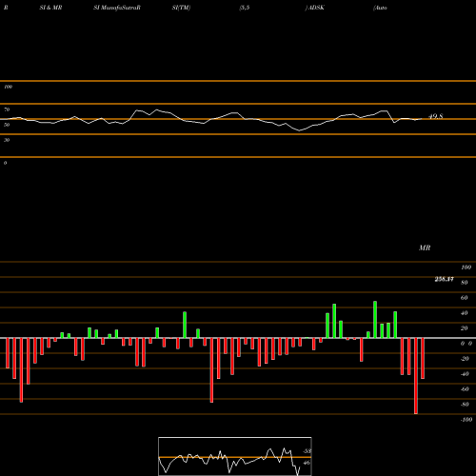Image resolution: width=476 pixels, height=476 pixels.
Task: Click the '60' axis label of MR chart
Action: pyautogui.click(x=464, y=298)
